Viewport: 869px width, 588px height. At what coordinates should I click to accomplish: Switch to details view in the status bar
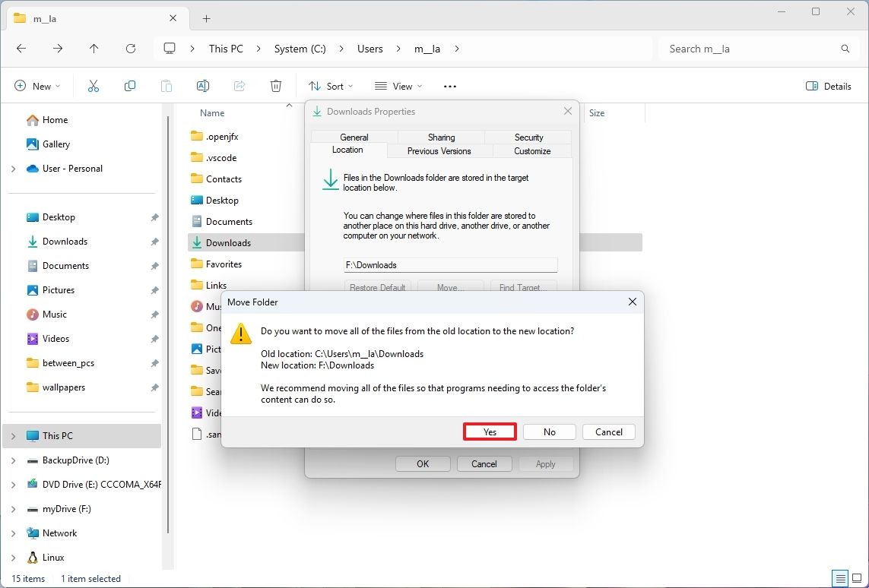(x=840, y=578)
